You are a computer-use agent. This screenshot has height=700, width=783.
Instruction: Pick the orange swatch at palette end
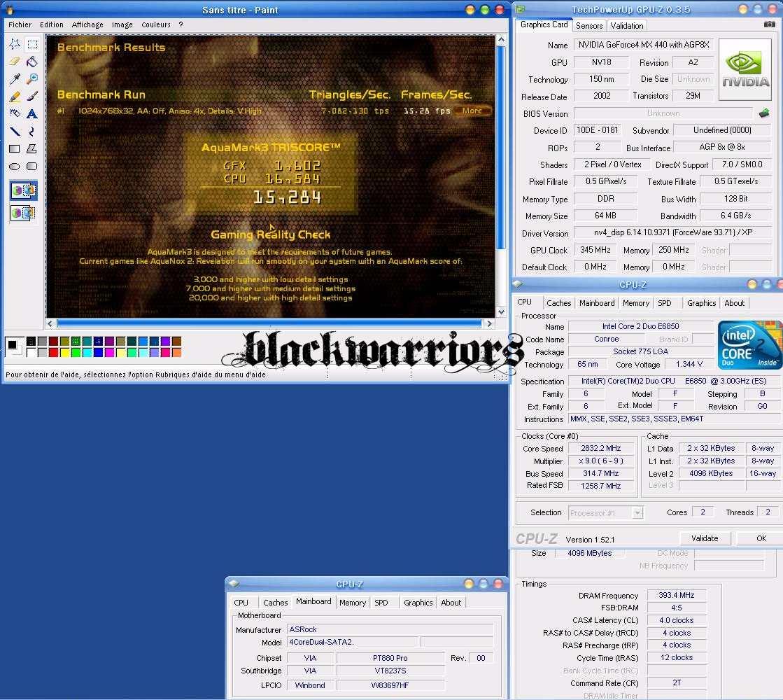(x=177, y=352)
